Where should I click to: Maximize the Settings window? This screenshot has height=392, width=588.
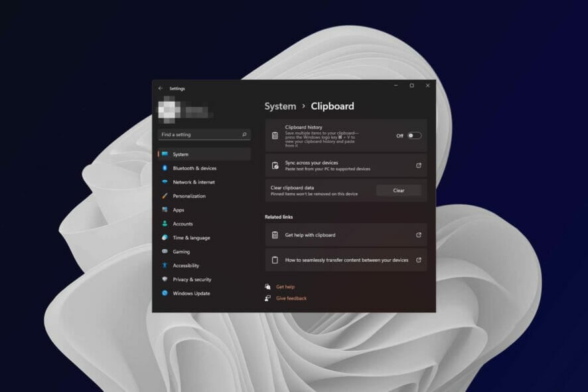[x=411, y=86]
